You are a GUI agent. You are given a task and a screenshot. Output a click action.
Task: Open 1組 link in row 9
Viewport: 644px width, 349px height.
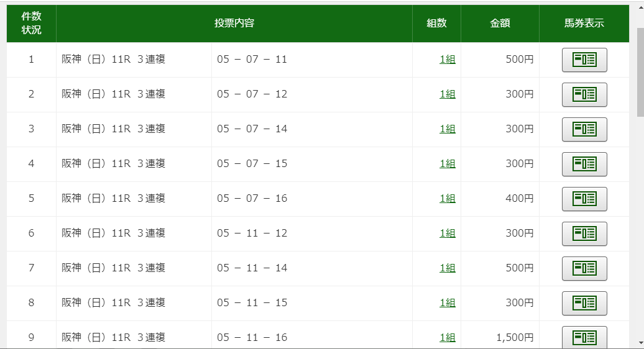448,338
